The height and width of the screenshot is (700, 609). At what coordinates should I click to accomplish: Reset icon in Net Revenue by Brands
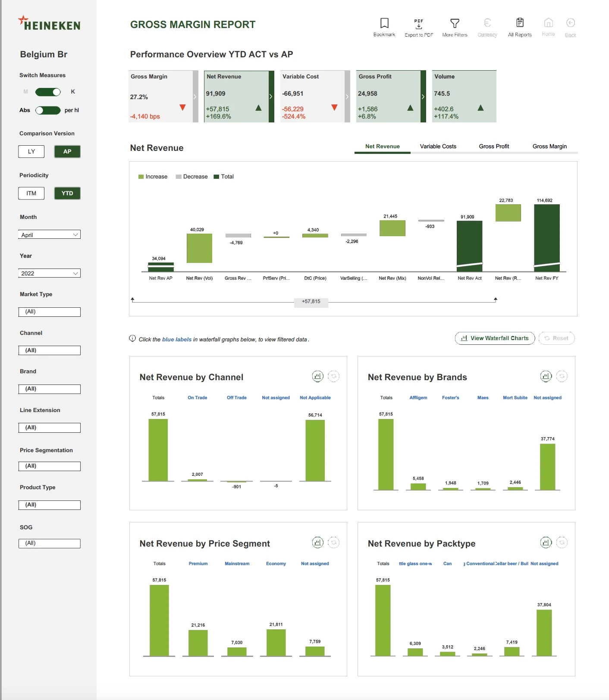(562, 376)
